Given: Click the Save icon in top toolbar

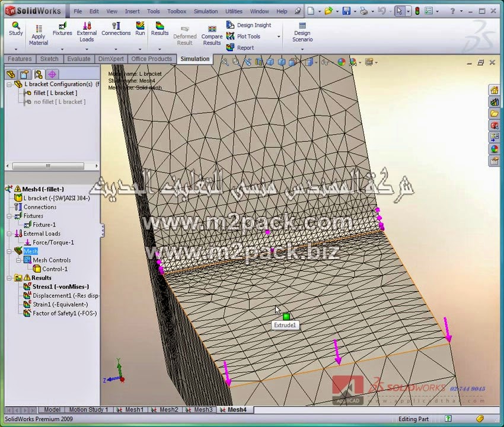Looking at the screenshot, I should [346, 11].
